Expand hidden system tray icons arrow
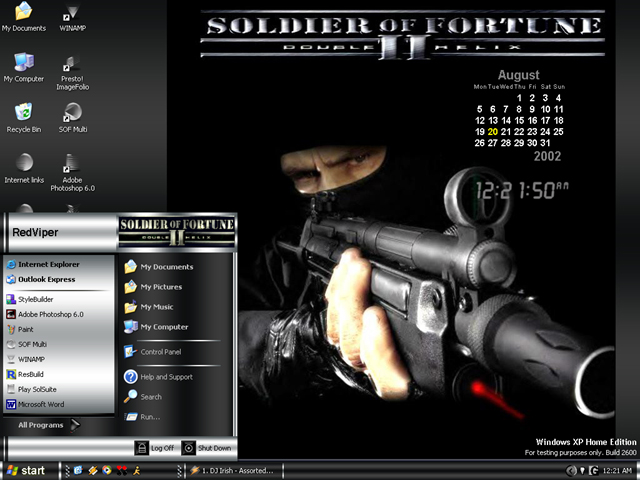The width and height of the screenshot is (640, 480). 572,471
